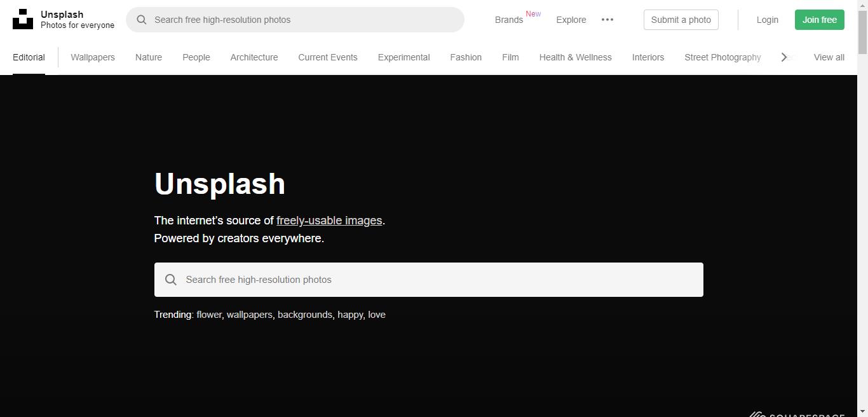Open the Explore menu
Screen dimensions: 868x417
(x=571, y=20)
